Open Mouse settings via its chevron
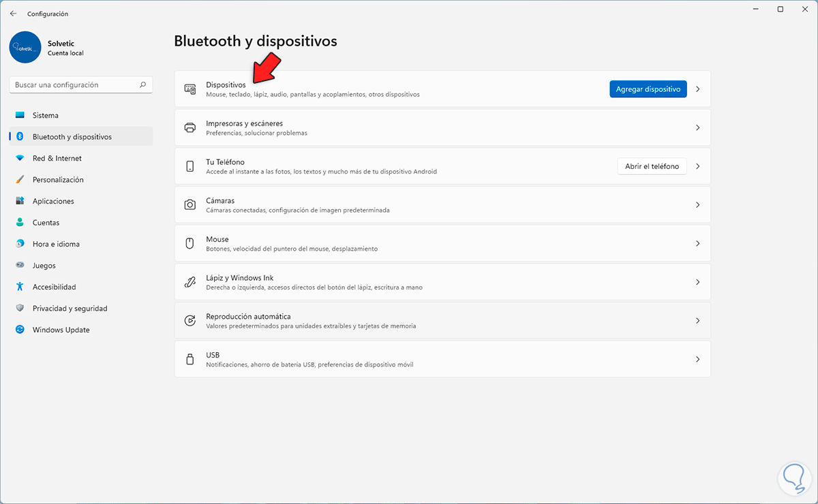The width and height of the screenshot is (818, 504). [697, 244]
